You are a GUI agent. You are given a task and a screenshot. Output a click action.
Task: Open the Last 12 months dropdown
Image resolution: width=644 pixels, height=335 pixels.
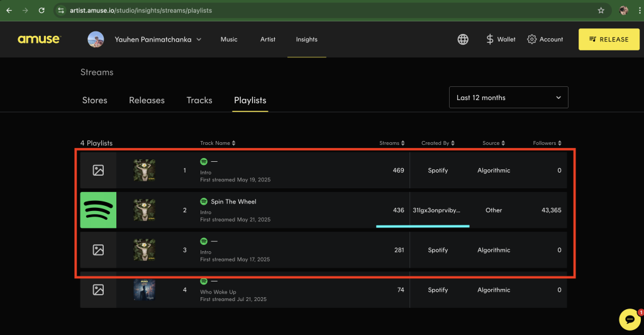pyautogui.click(x=508, y=98)
